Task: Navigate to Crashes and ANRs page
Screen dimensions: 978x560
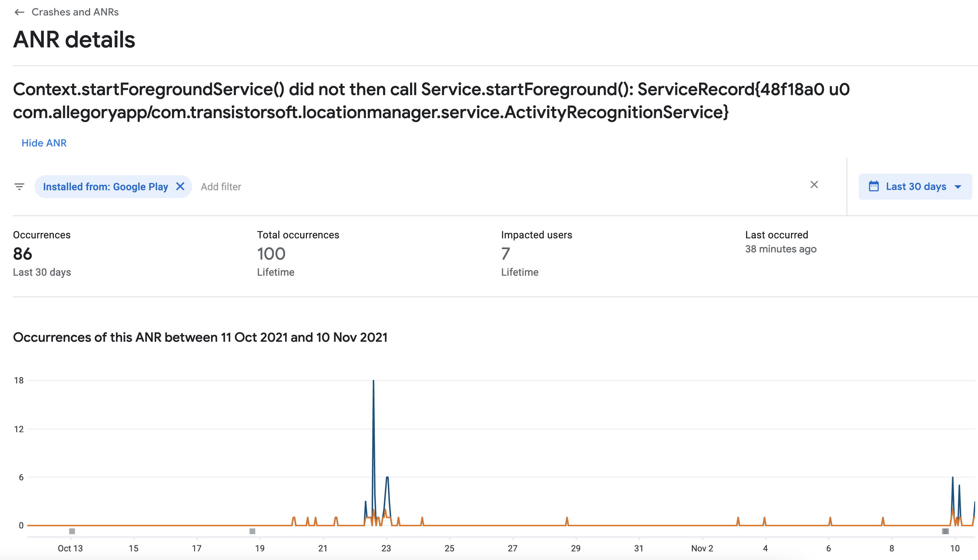Action: click(x=75, y=11)
